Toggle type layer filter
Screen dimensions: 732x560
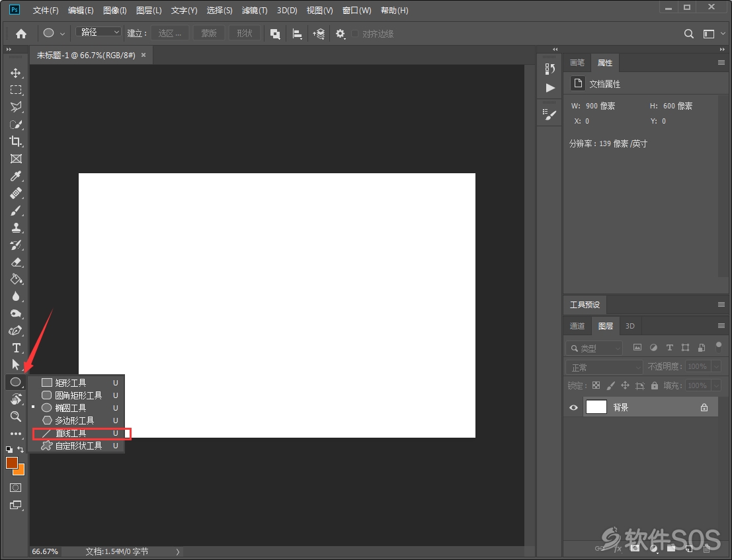click(x=669, y=347)
